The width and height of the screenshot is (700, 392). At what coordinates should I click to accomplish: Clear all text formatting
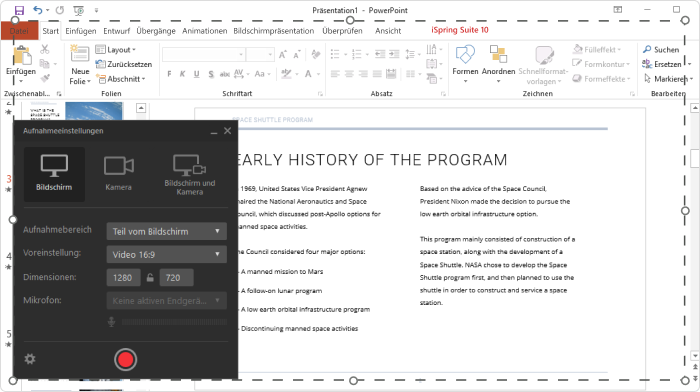pyautogui.click(x=316, y=54)
